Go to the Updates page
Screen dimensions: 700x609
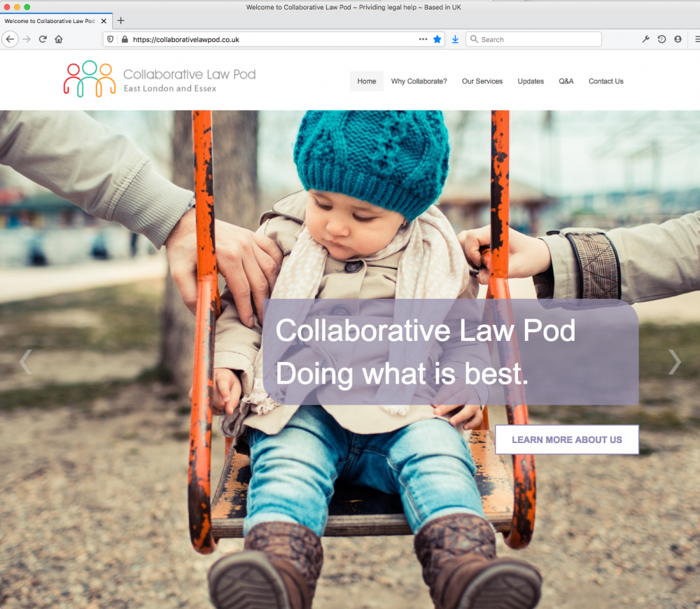(531, 81)
